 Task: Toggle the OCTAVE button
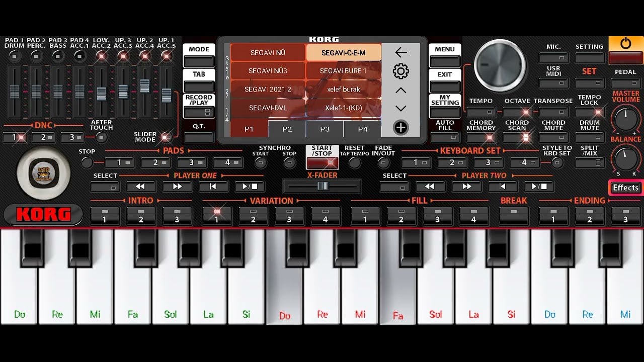click(x=517, y=112)
